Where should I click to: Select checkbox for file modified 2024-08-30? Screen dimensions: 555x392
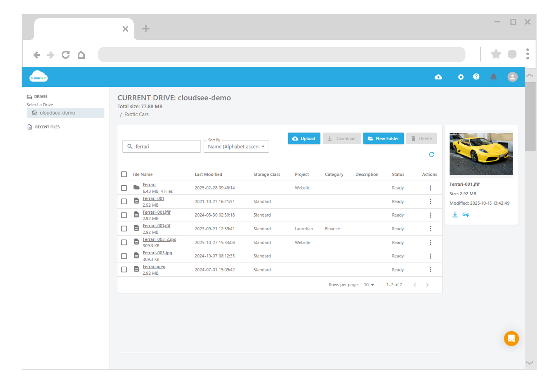(124, 215)
